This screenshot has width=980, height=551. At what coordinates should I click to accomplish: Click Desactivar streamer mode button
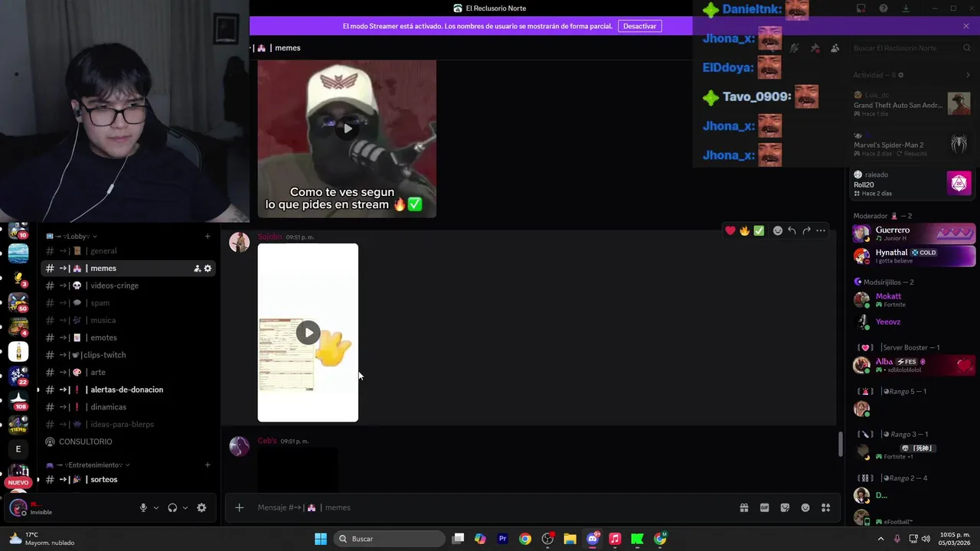point(639,26)
